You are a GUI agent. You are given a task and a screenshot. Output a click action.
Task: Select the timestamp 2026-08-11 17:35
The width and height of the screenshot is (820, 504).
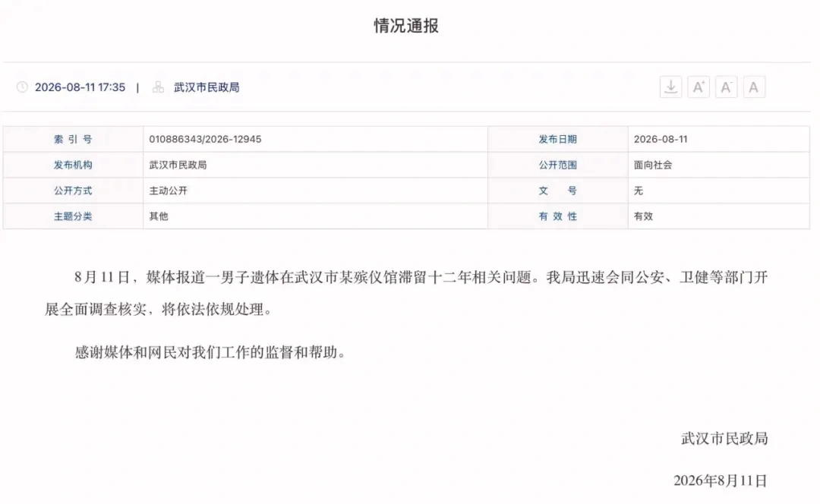[x=80, y=87]
